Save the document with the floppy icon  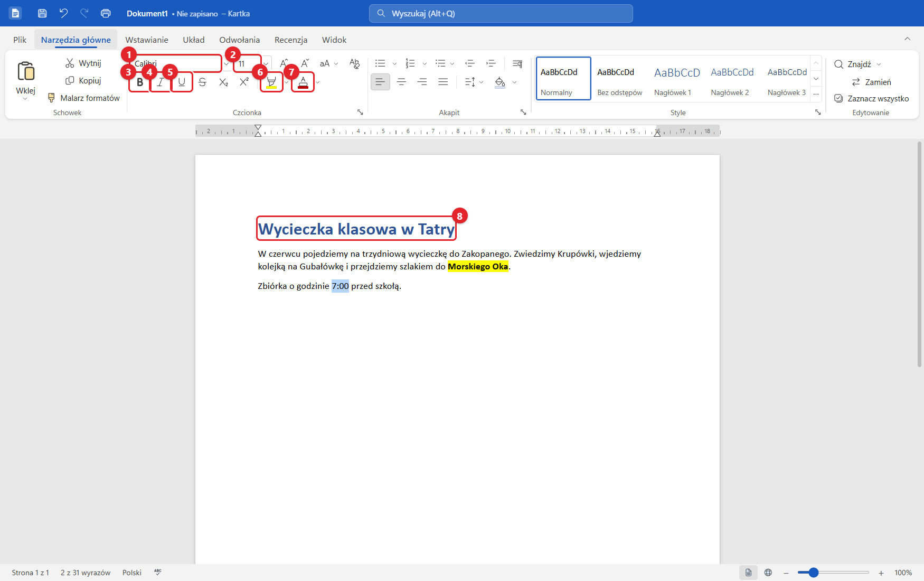(x=42, y=13)
